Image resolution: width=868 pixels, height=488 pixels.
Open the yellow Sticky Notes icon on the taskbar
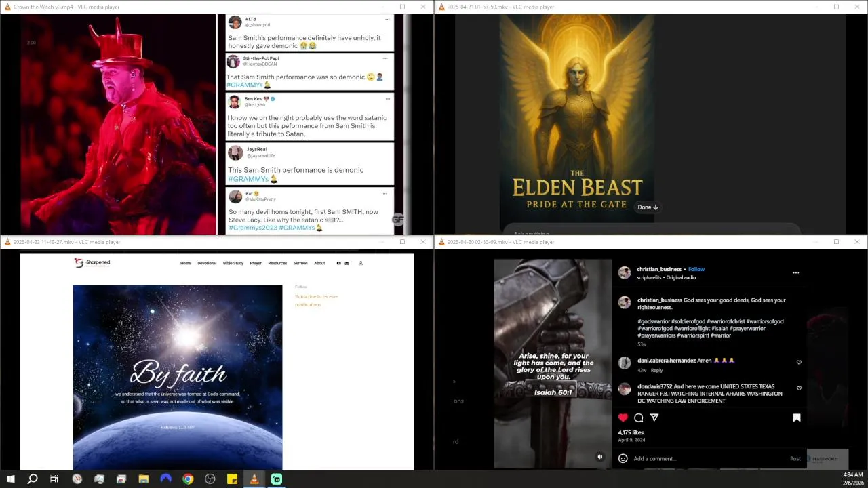pyautogui.click(x=232, y=479)
